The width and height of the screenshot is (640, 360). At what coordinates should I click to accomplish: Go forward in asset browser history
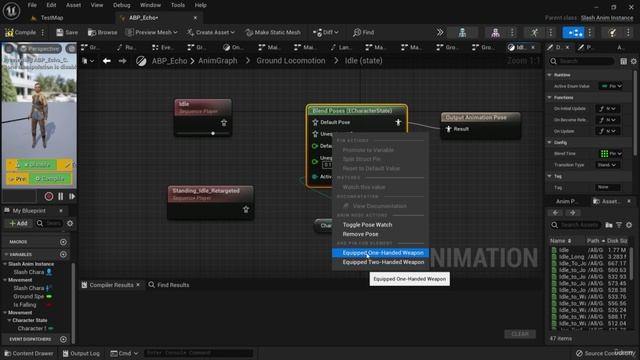(572, 213)
